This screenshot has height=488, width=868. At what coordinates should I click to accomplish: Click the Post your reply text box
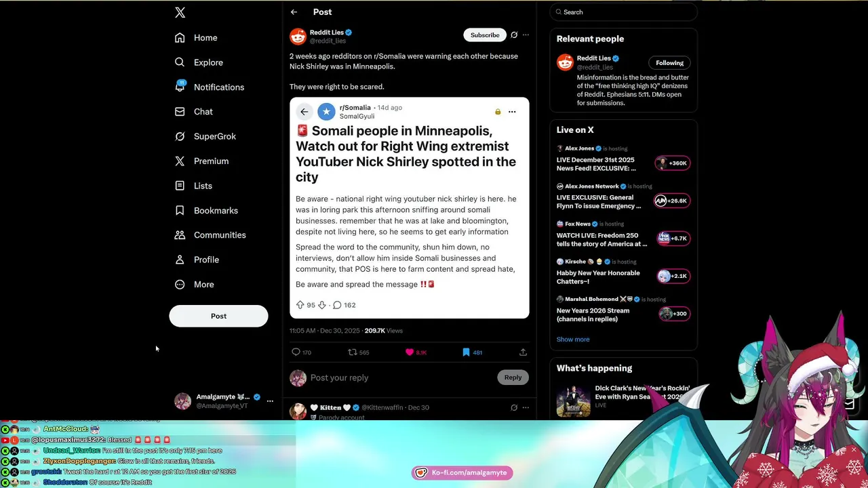(401, 378)
